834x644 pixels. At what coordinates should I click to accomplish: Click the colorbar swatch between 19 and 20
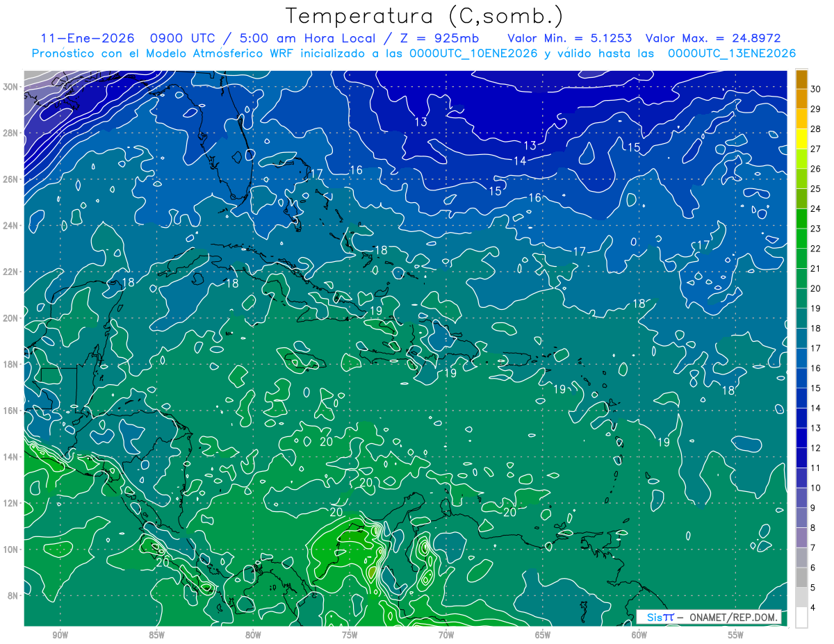point(801,299)
